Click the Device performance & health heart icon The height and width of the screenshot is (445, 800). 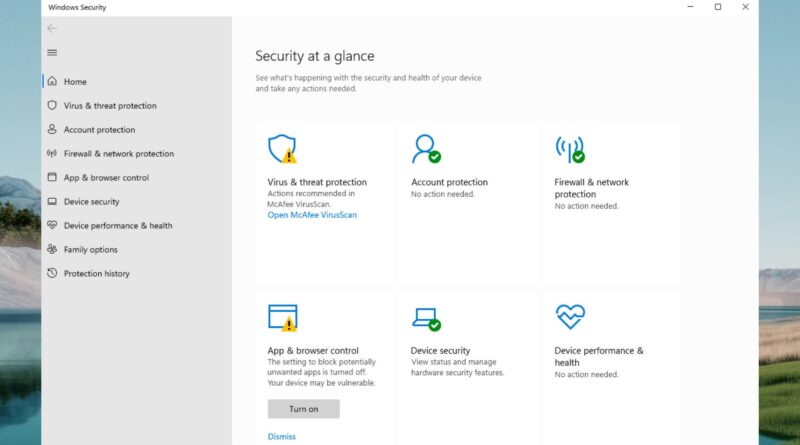569,317
